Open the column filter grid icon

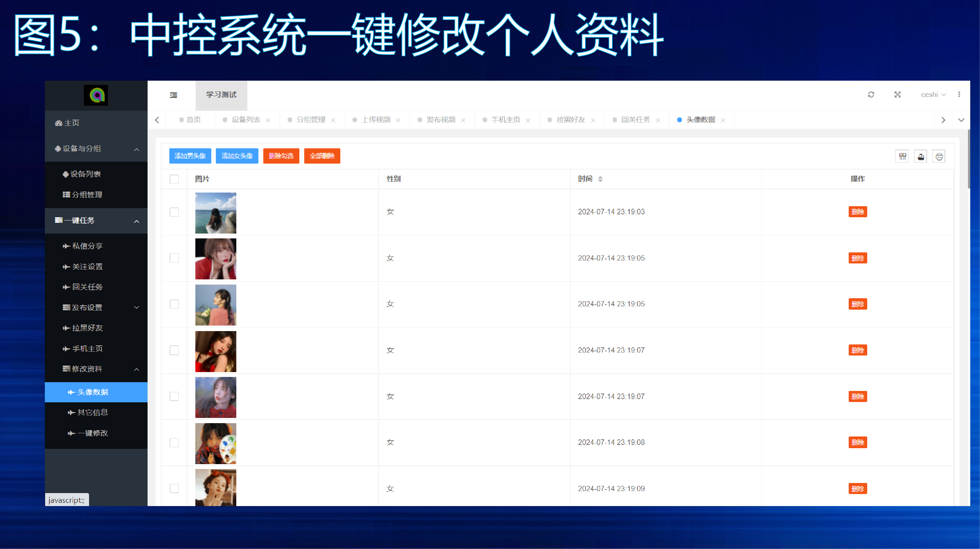[902, 156]
